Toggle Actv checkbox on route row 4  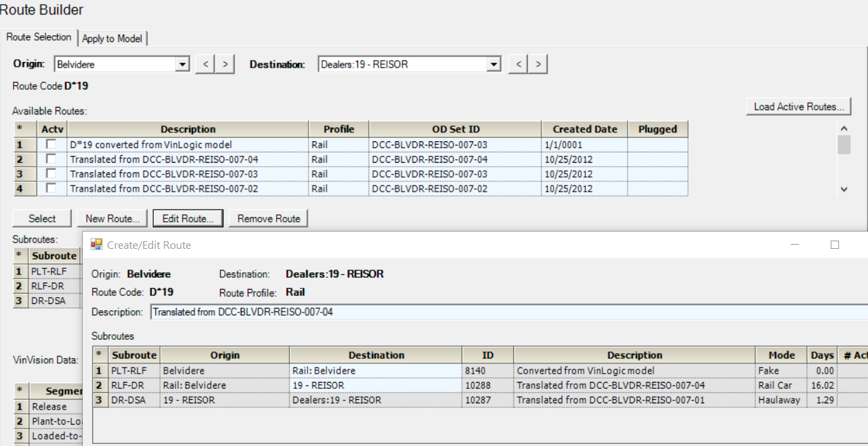point(52,188)
